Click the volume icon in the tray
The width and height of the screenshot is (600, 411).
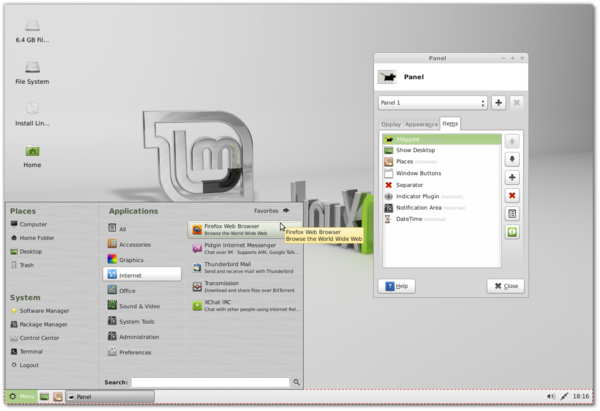click(x=551, y=396)
